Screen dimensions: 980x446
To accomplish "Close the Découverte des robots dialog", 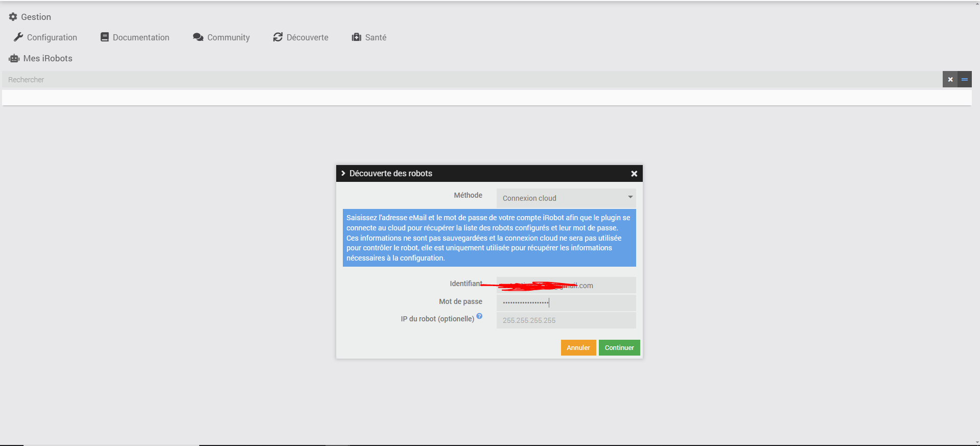I will point(634,174).
